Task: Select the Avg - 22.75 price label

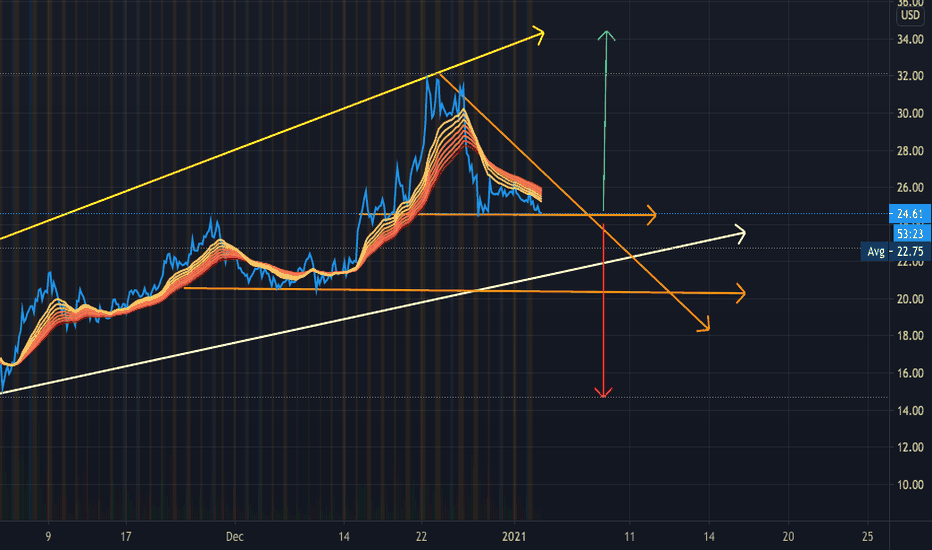Action: pyautogui.click(x=896, y=252)
